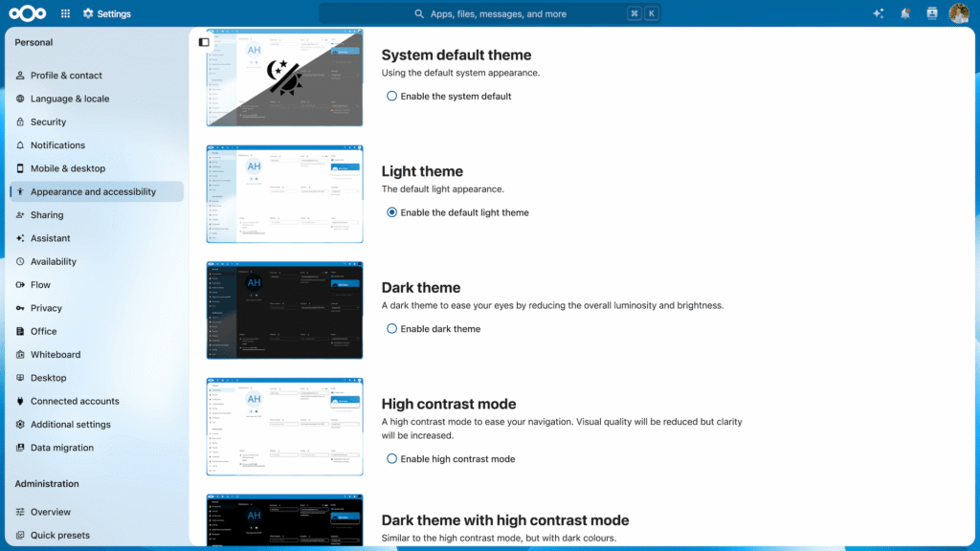Click the Security lock icon
Screen dimensions: 980x551
click(x=20, y=121)
